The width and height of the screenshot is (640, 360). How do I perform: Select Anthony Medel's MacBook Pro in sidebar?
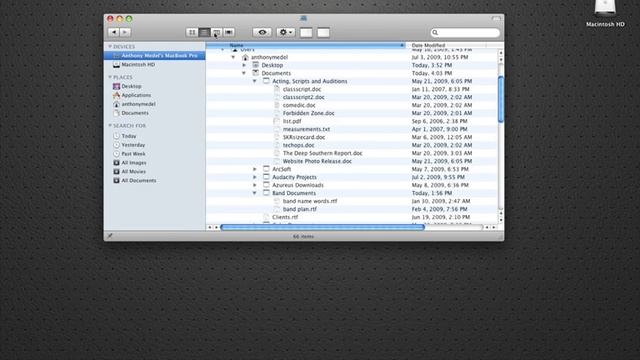tap(155, 56)
